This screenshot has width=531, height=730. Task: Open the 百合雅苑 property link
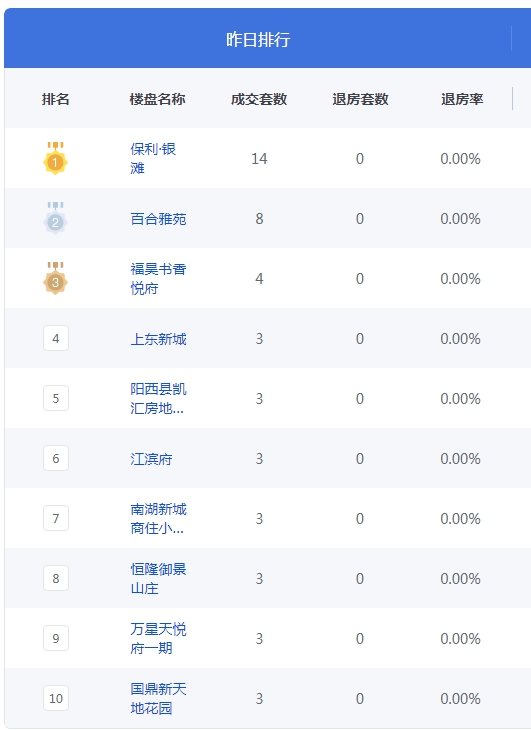point(158,219)
